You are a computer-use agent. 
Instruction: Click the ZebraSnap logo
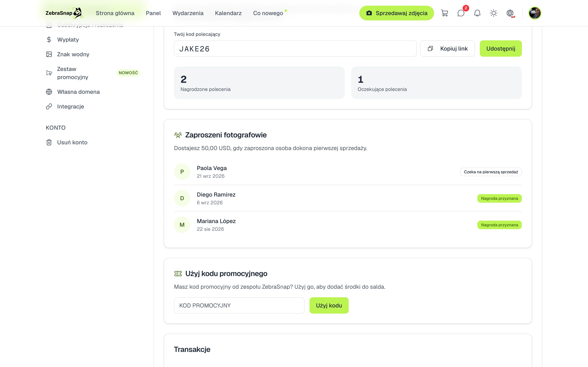point(64,13)
